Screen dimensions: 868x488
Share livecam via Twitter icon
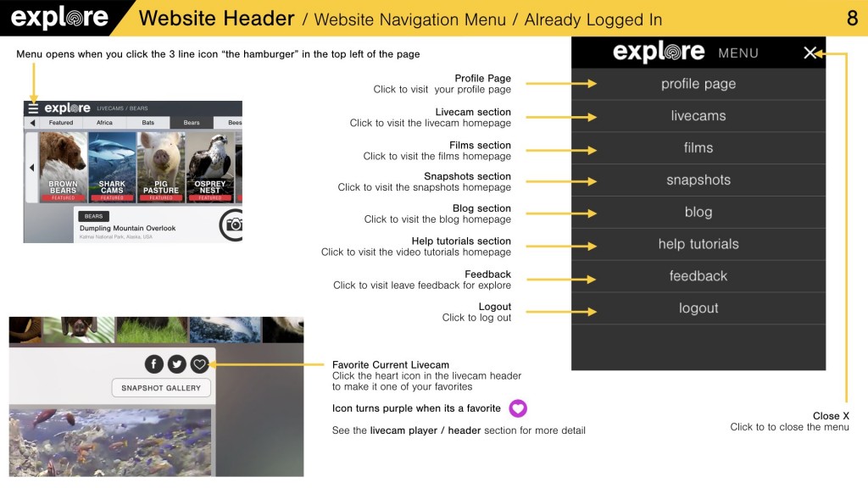pos(176,364)
